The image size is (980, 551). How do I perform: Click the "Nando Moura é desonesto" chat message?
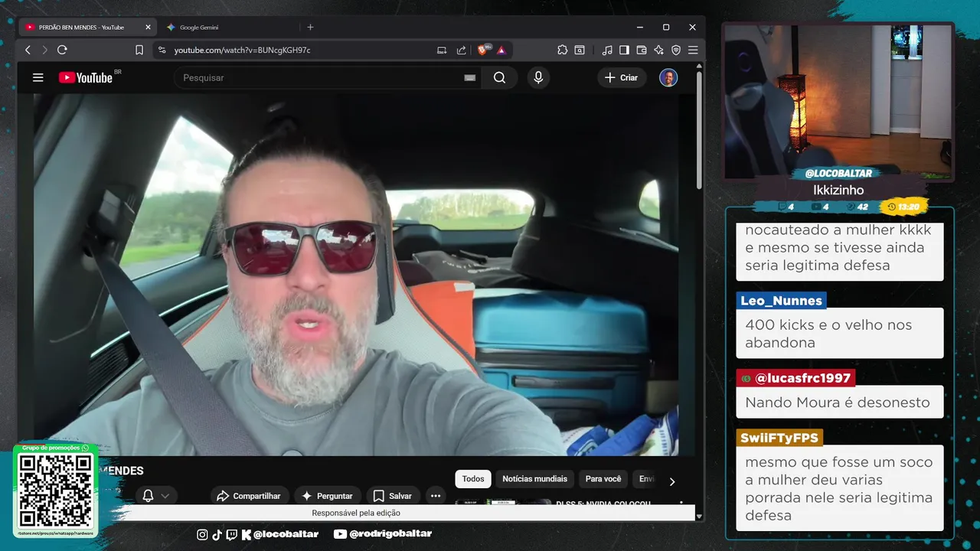point(838,402)
